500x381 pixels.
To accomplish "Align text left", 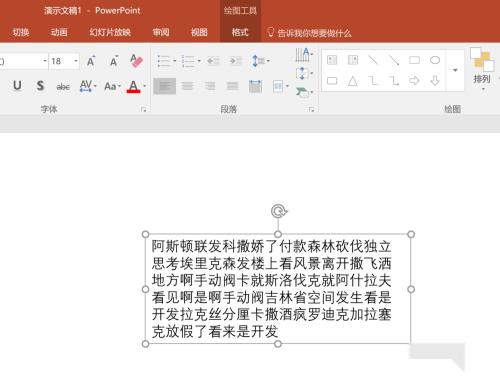I will 165,86.
